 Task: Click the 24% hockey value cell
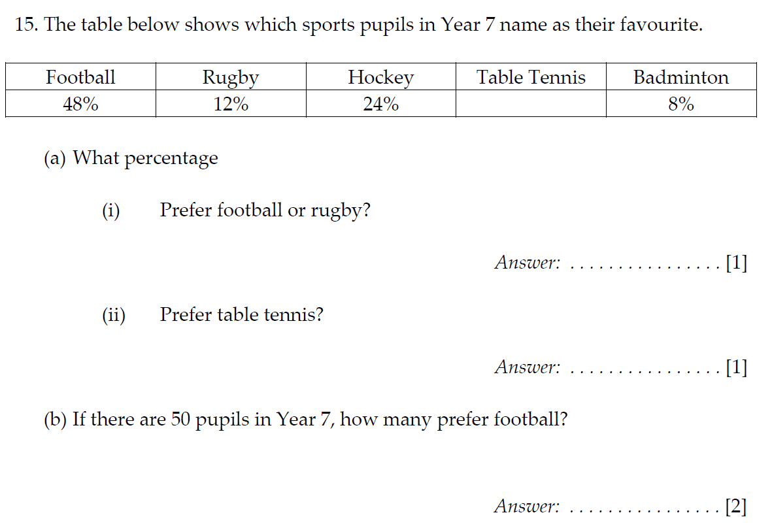click(x=381, y=104)
